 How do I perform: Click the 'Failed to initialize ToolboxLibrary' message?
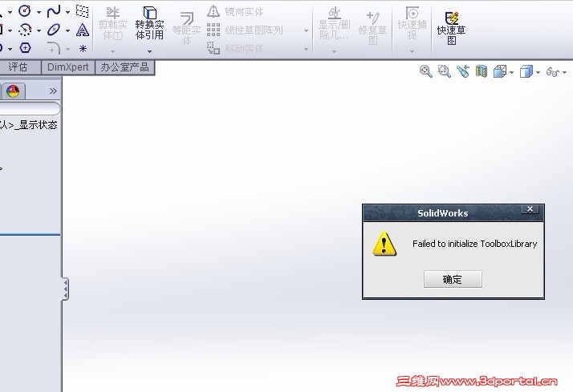(475, 244)
